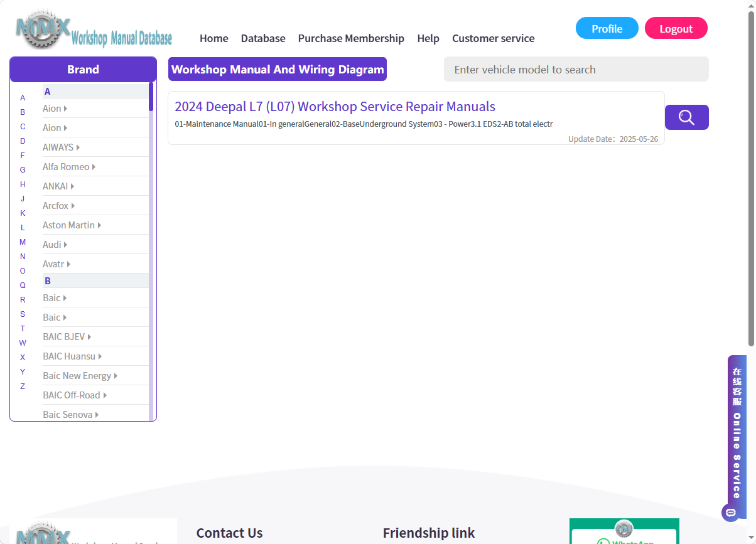Jump to letter M in brand index
756x544 pixels.
coord(23,242)
